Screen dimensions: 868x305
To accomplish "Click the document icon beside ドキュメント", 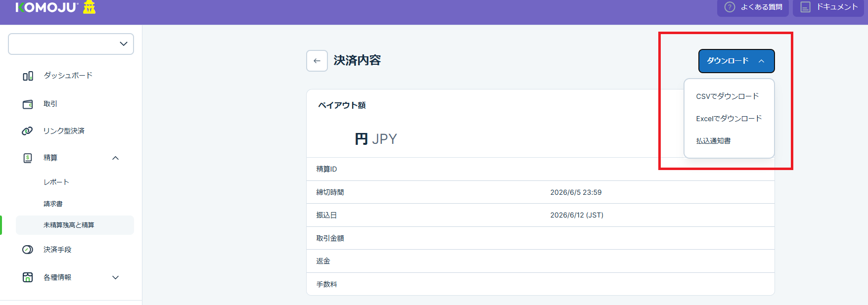I will (x=806, y=7).
